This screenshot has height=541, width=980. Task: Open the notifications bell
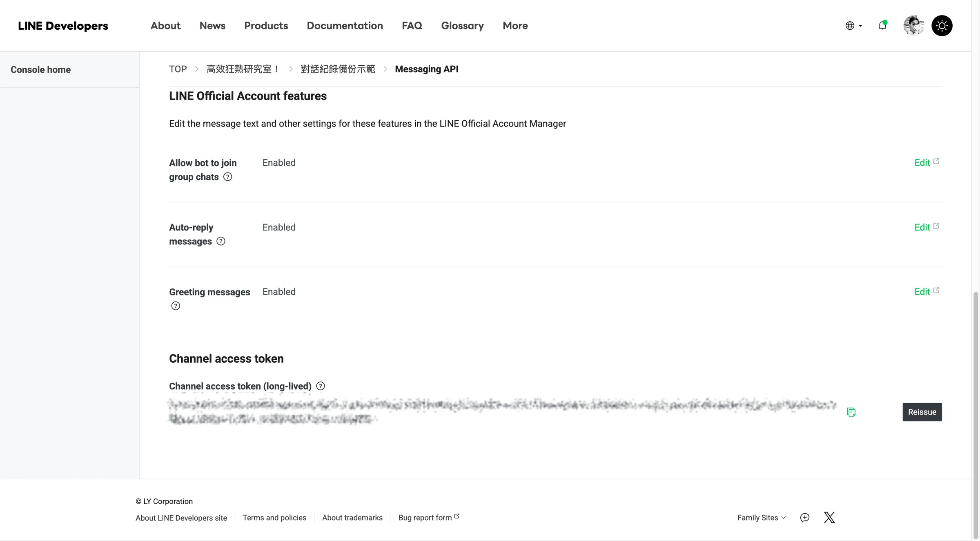tap(883, 26)
